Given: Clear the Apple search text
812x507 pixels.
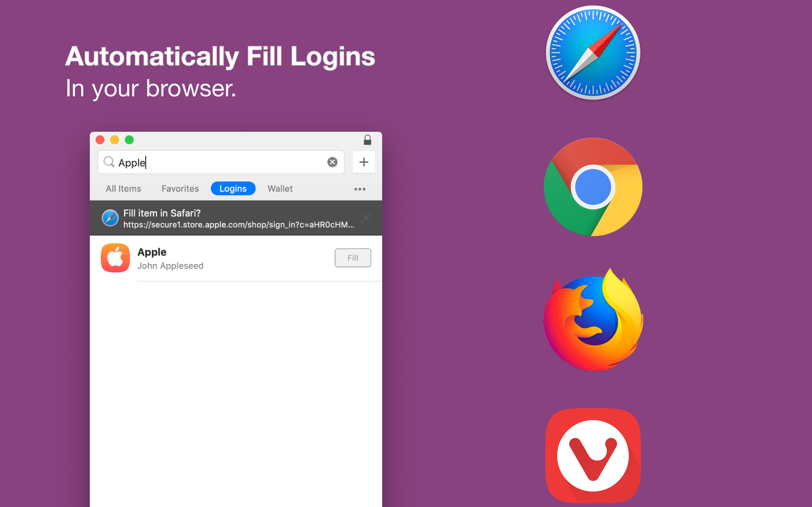Looking at the screenshot, I should click(332, 162).
